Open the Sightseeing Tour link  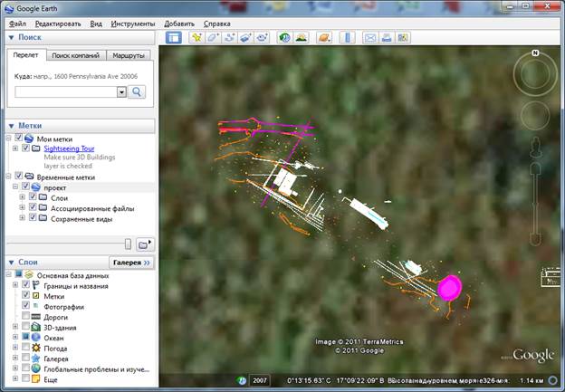tap(69, 148)
